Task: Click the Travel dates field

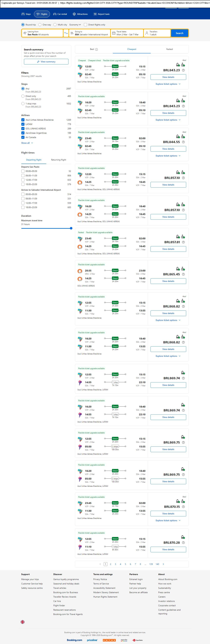Action: (x=127, y=33)
